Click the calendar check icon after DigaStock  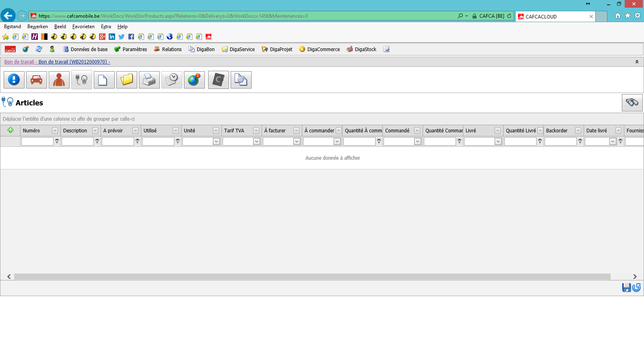coord(386,49)
